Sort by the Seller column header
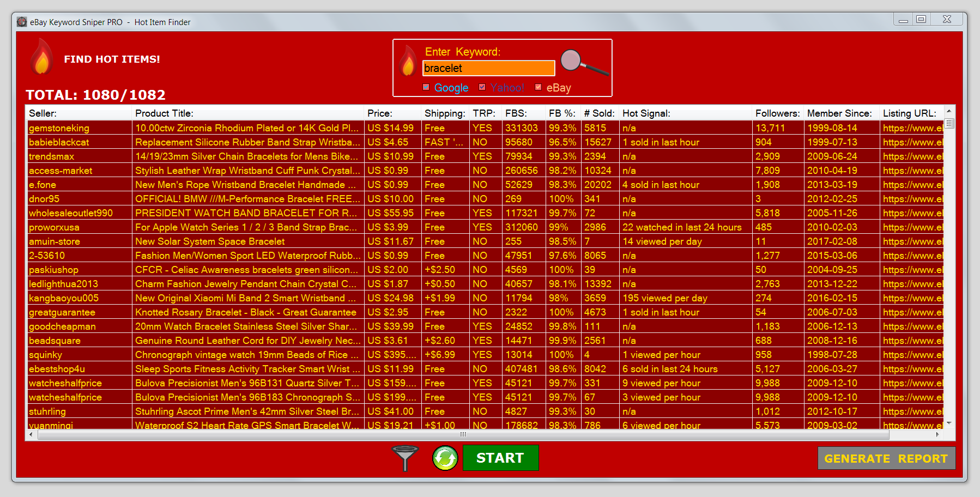The height and width of the screenshot is (497, 980). (78, 113)
